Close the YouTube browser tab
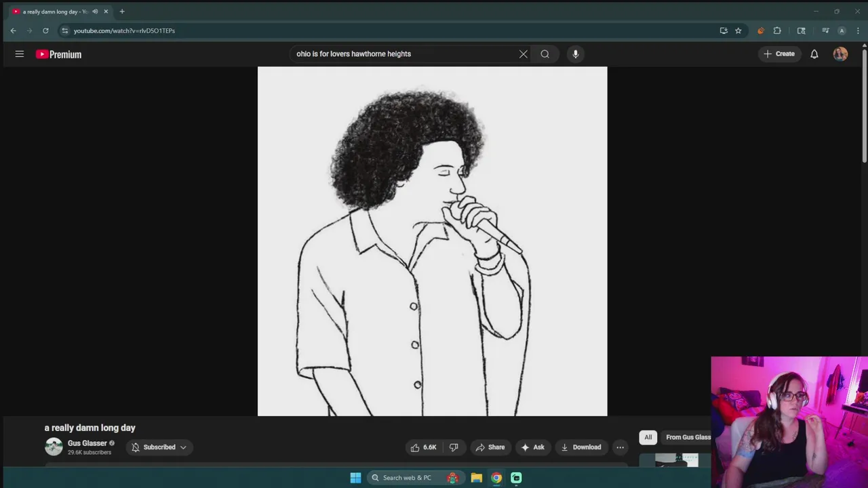868x488 pixels. [106, 12]
